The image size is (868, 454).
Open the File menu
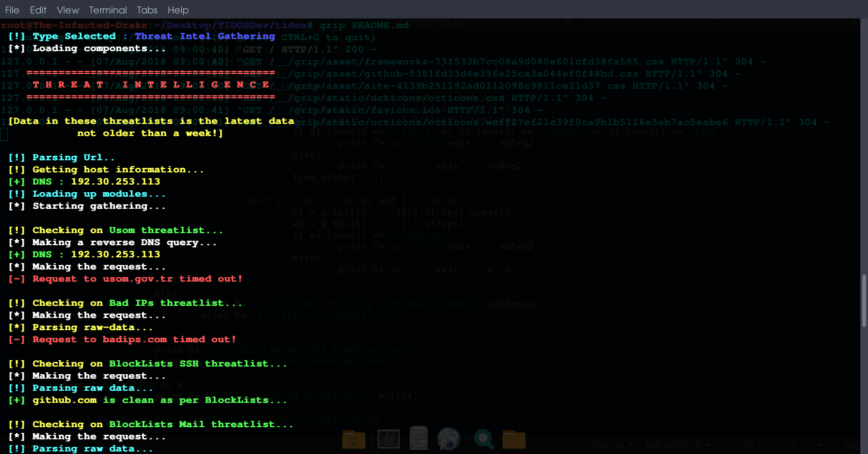point(12,10)
